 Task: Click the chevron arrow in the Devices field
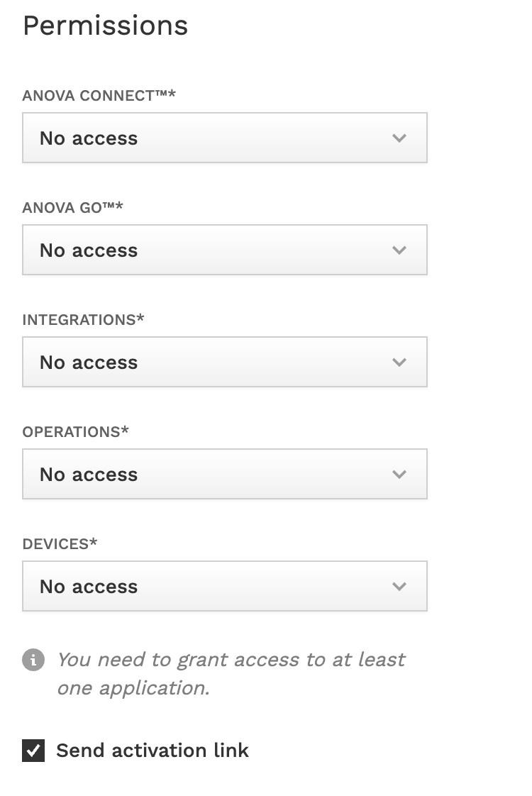(399, 587)
